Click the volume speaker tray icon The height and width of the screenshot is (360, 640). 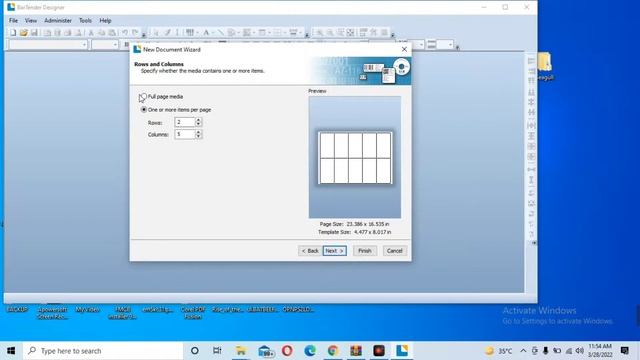coord(580,351)
